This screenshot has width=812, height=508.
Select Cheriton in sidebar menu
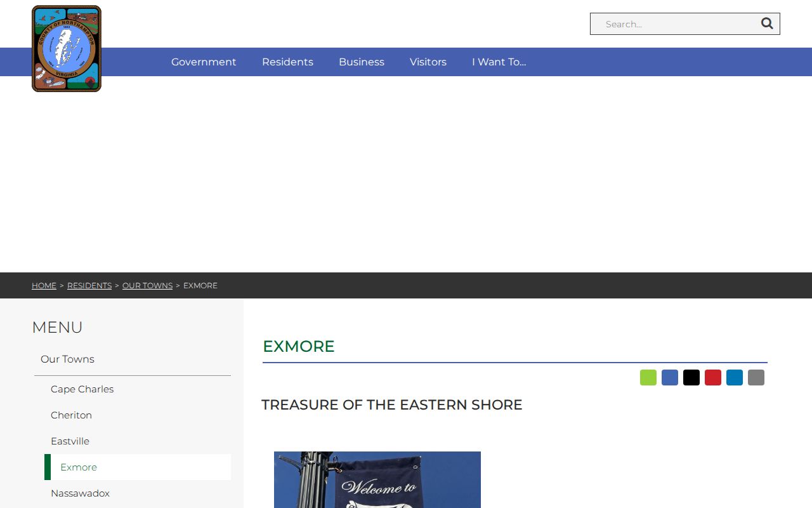point(138,415)
